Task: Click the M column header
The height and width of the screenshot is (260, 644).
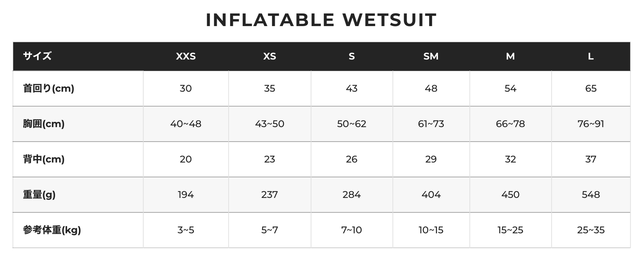Action: [510, 56]
